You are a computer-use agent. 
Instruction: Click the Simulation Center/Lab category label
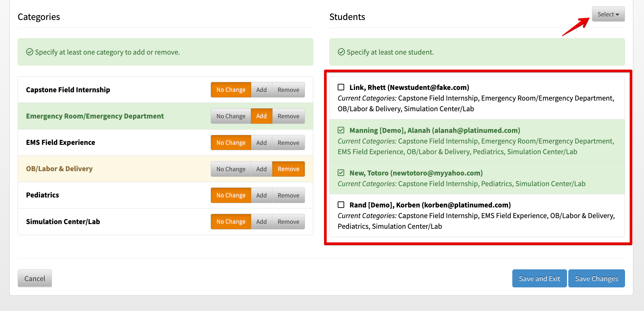[63, 222]
